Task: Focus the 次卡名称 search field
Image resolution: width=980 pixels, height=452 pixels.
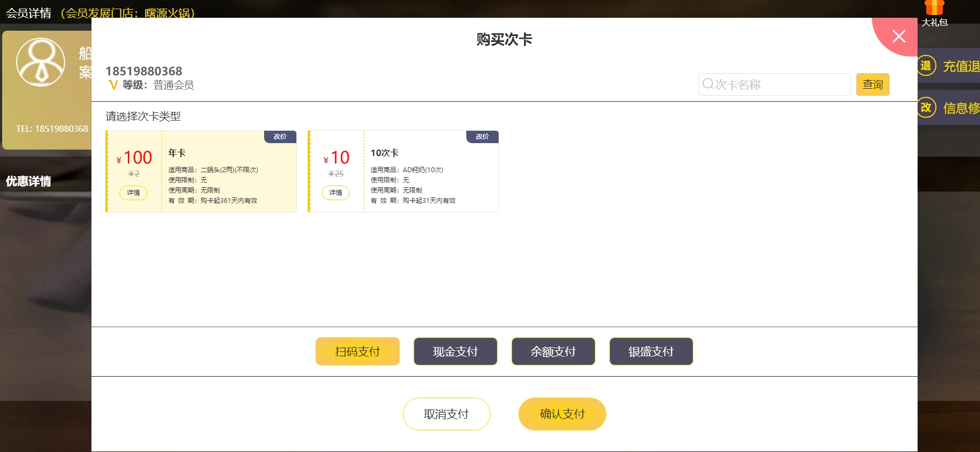Action: click(780, 84)
